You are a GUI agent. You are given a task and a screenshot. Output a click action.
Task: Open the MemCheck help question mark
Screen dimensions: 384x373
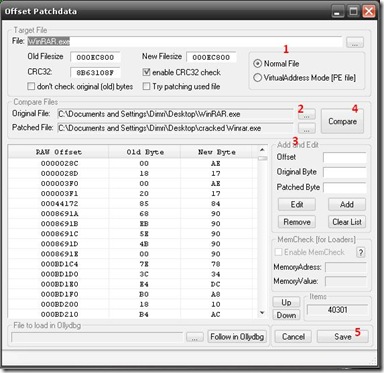coord(361,252)
